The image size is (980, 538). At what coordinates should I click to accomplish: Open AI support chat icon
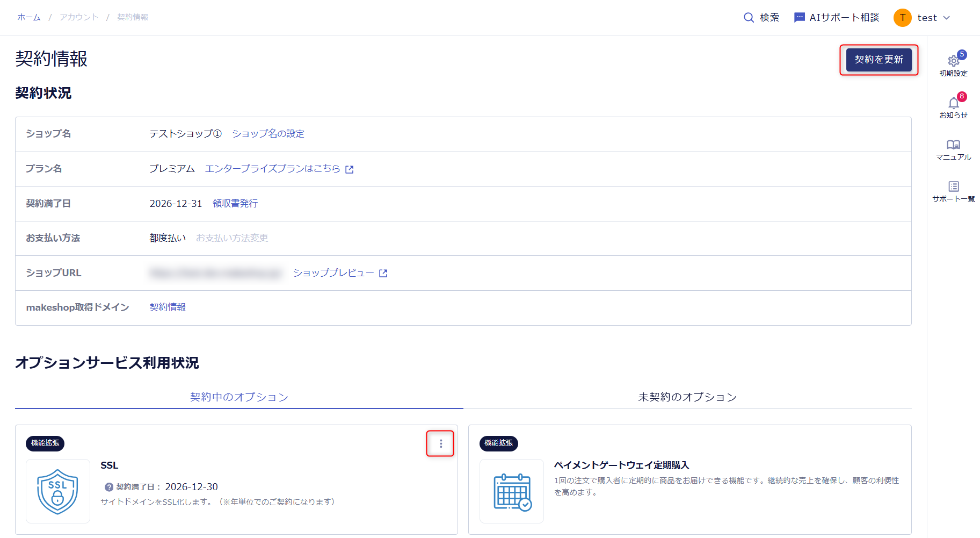point(799,18)
